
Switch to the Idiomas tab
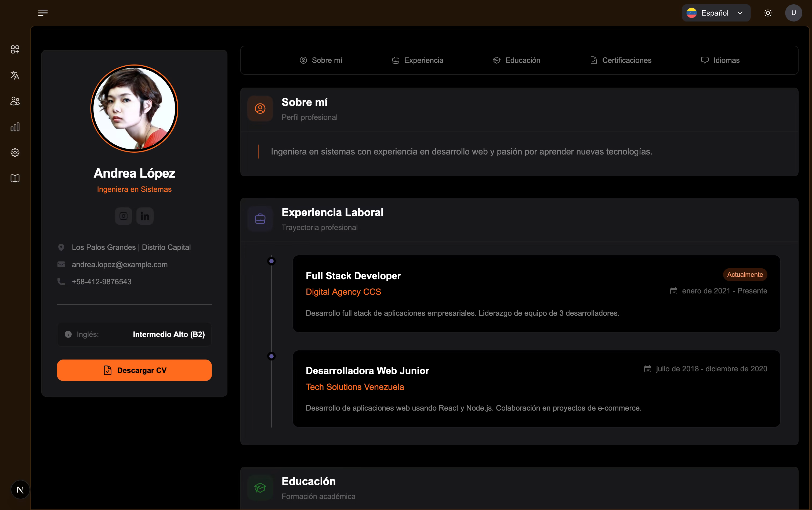pyautogui.click(x=720, y=60)
